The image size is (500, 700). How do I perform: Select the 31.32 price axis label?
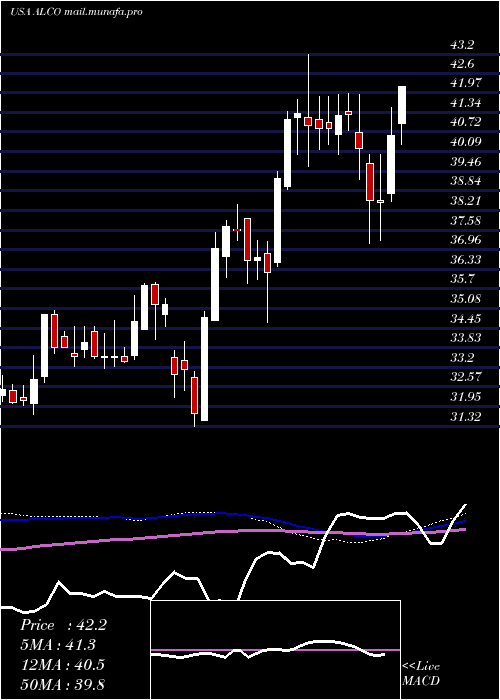[466, 417]
